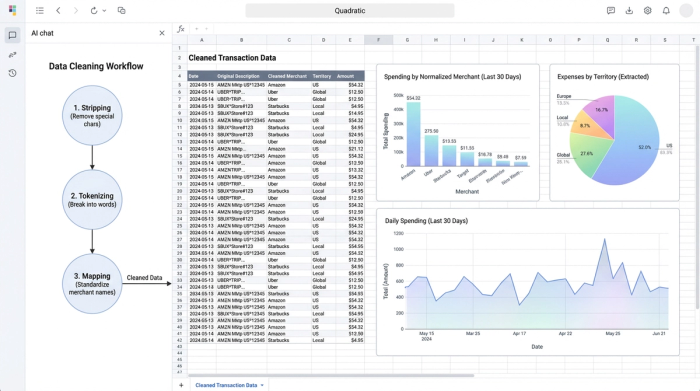Click the Amount header cell
Viewport: 700px width, 391px height.
(350, 76)
